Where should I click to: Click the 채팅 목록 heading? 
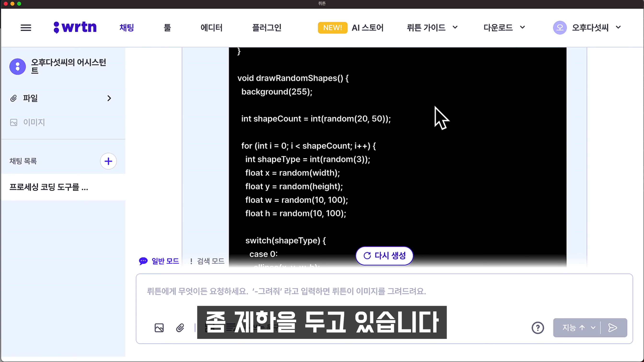point(23,161)
